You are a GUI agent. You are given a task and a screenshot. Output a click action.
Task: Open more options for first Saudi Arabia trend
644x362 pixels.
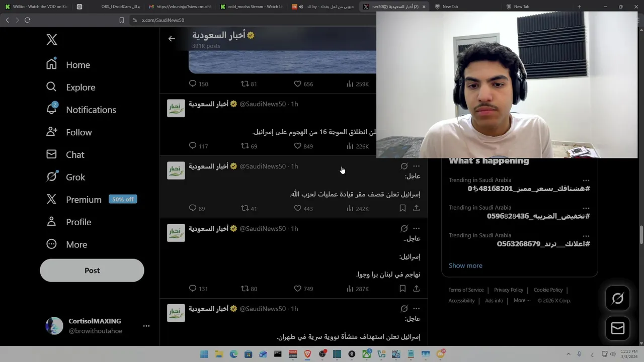coord(586,180)
